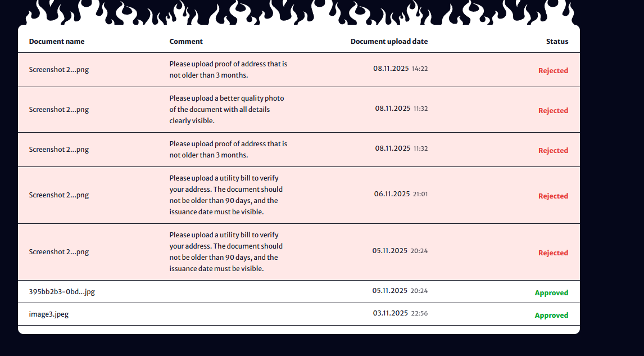Click the 08.11.2025 14:22 upload date
The image size is (644, 356).
[401, 69]
